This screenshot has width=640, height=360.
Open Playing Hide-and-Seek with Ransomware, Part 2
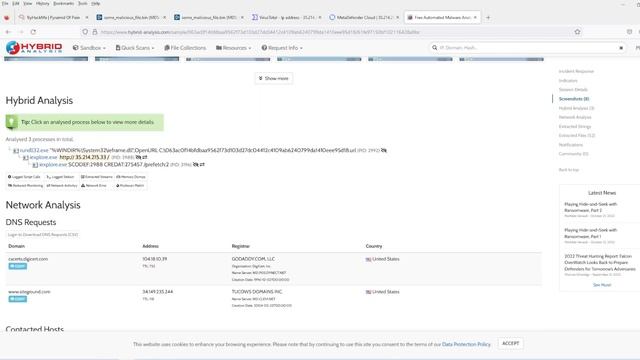590,207
